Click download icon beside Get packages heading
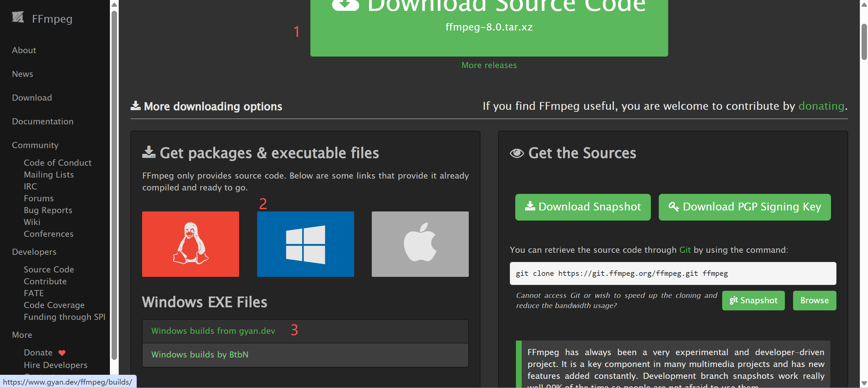 149,152
